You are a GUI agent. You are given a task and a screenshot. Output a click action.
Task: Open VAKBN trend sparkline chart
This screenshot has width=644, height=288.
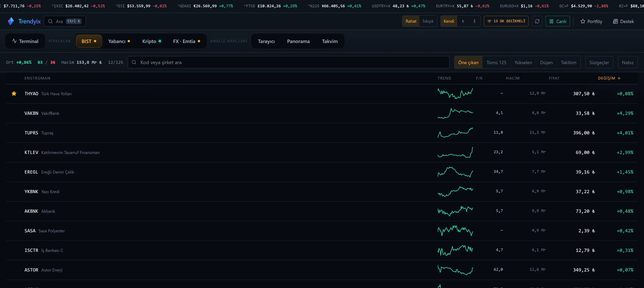455,113
